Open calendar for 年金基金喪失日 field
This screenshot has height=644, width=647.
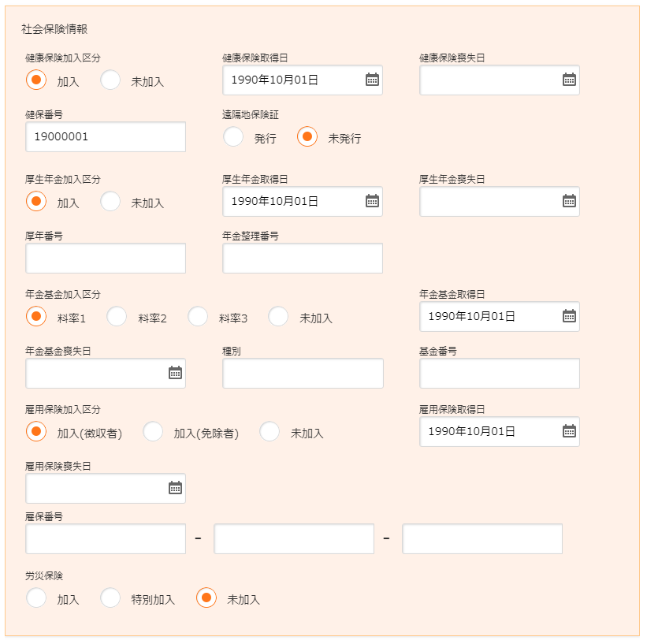pyautogui.click(x=175, y=373)
